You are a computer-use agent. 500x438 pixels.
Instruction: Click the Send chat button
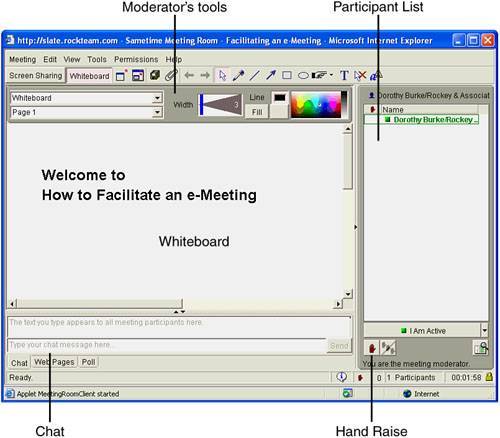(339, 346)
